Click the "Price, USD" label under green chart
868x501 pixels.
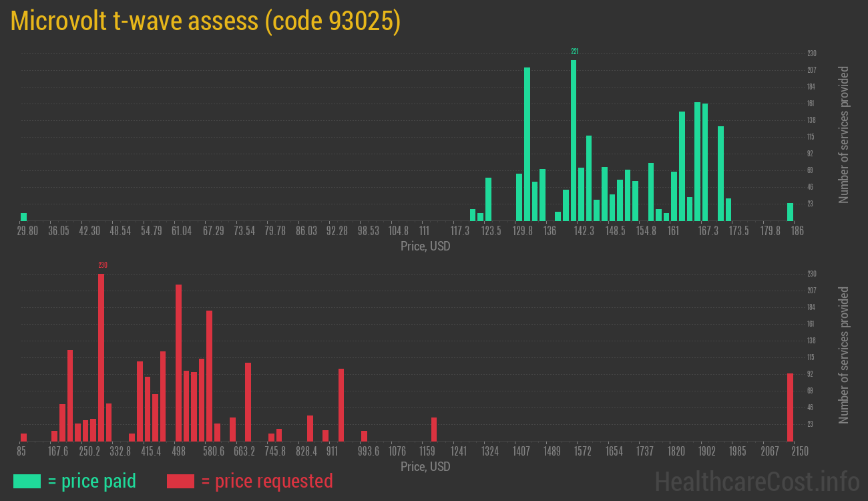425,246
